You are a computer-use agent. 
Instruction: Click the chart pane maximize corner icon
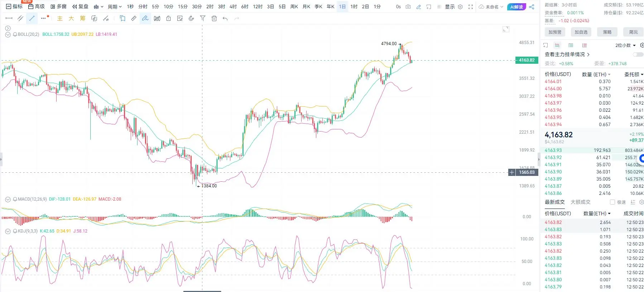[x=506, y=29]
